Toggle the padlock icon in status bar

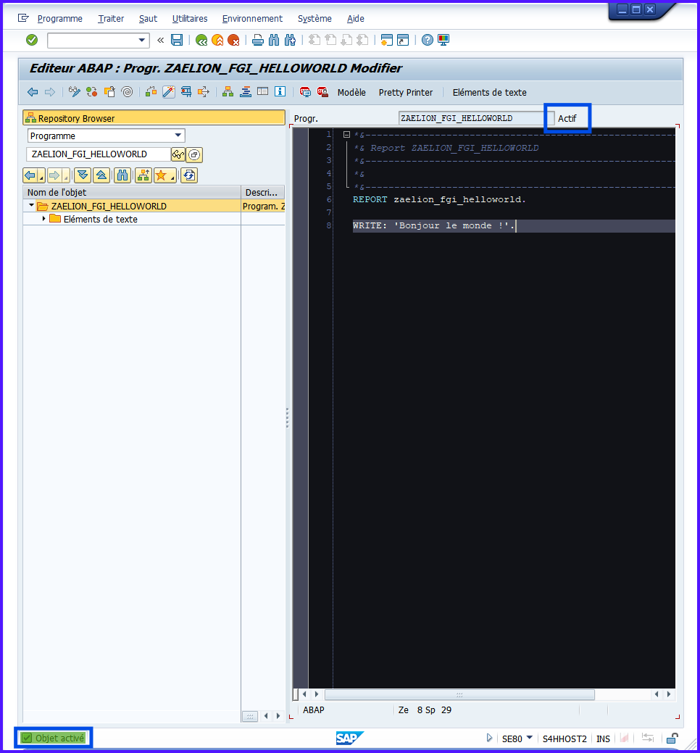[x=672, y=739]
